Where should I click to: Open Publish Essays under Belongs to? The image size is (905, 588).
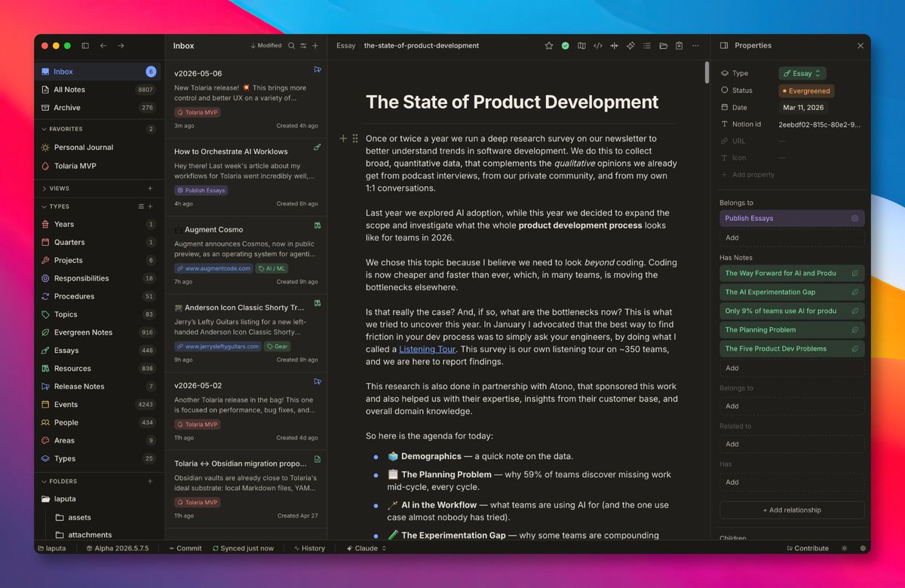pyautogui.click(x=792, y=218)
